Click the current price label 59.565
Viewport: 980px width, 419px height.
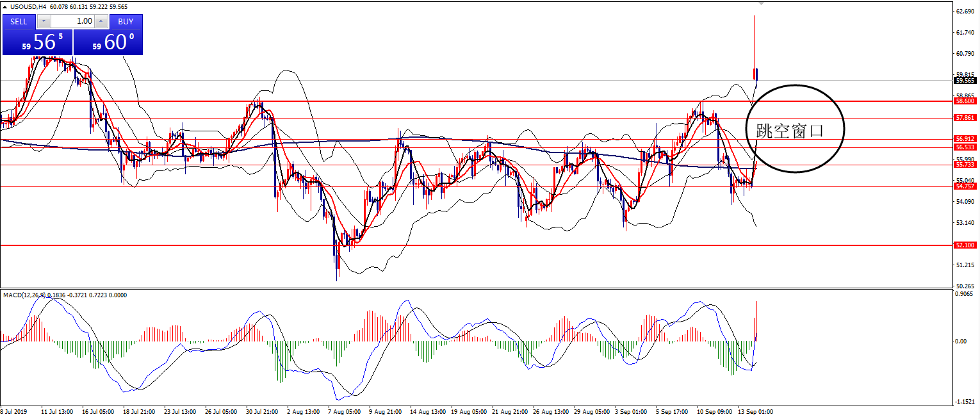pyautogui.click(x=965, y=81)
